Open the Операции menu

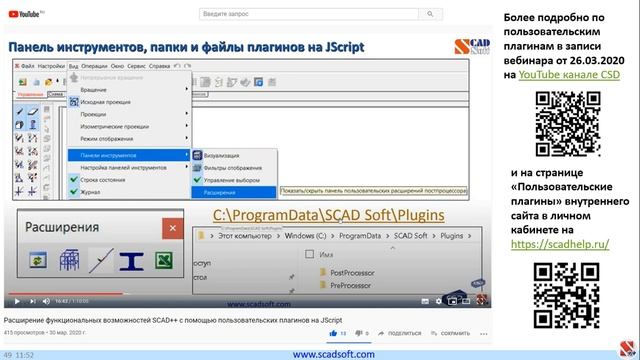tap(94, 66)
